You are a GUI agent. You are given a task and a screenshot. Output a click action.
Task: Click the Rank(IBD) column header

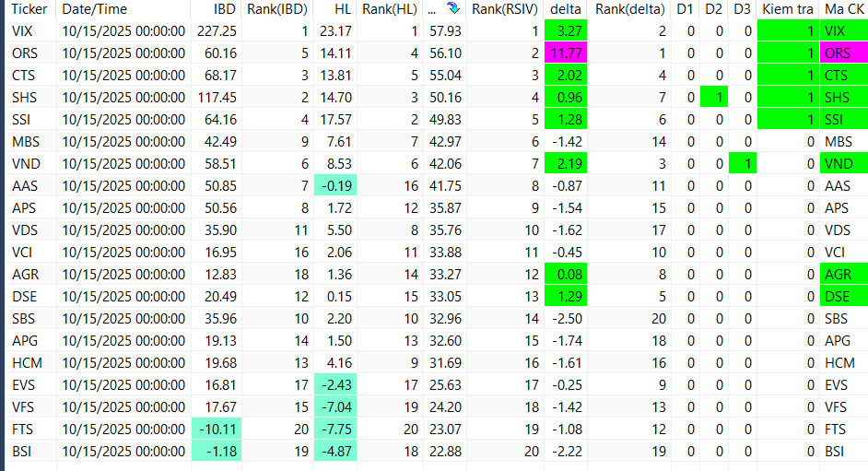point(277,9)
